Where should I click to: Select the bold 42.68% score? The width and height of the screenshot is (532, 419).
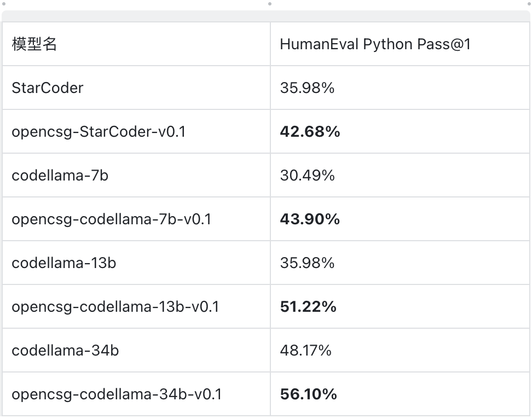pyautogui.click(x=310, y=132)
